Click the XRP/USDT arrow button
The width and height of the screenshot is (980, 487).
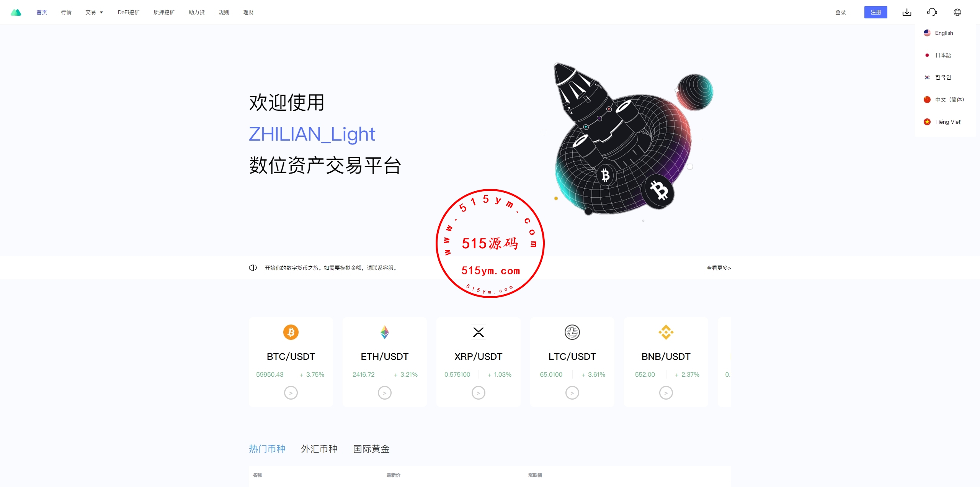[x=479, y=393]
